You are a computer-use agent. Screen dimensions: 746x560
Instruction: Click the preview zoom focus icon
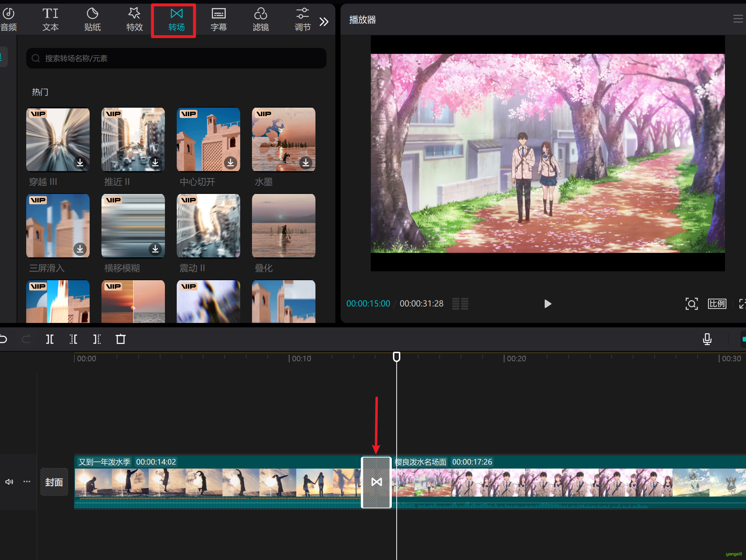tap(691, 304)
